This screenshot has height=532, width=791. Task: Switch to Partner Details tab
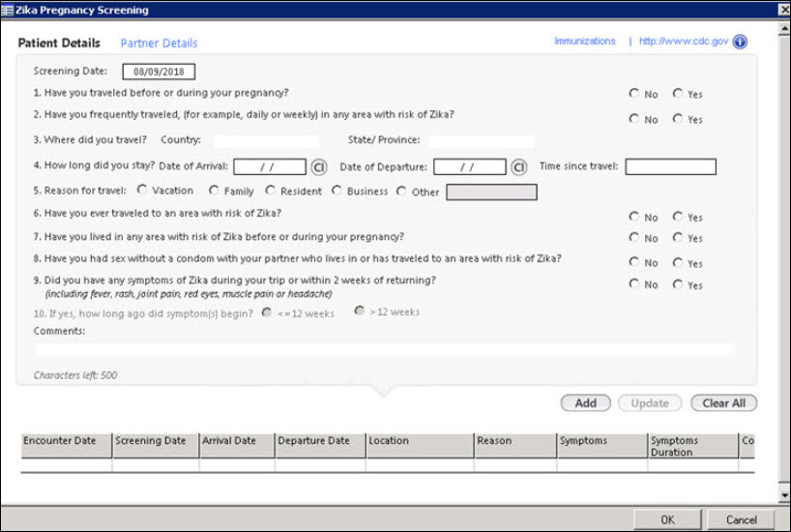click(x=159, y=44)
